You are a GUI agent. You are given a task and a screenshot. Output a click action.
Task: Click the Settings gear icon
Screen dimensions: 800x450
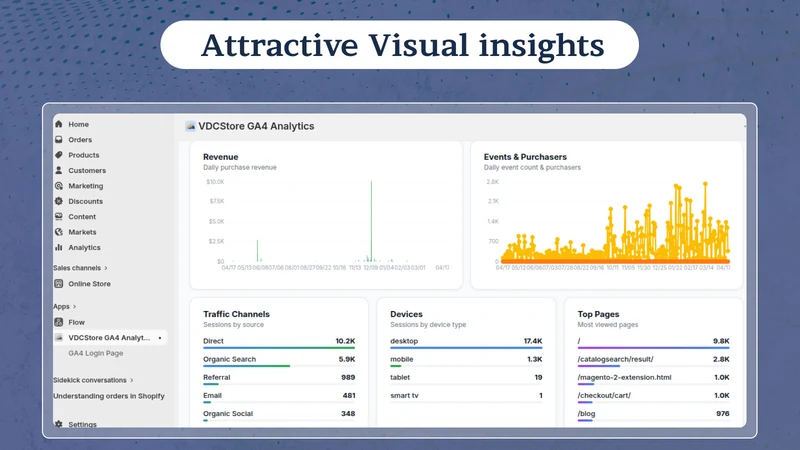click(x=59, y=424)
